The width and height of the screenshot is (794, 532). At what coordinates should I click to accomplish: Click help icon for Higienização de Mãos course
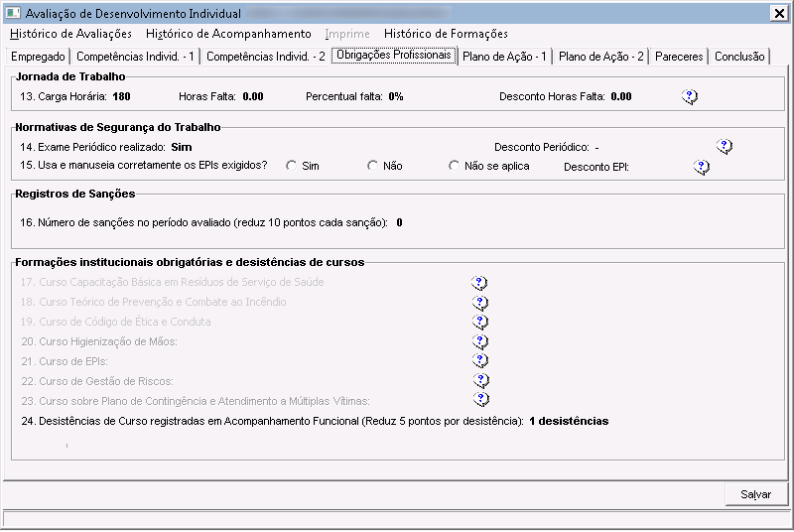(479, 341)
